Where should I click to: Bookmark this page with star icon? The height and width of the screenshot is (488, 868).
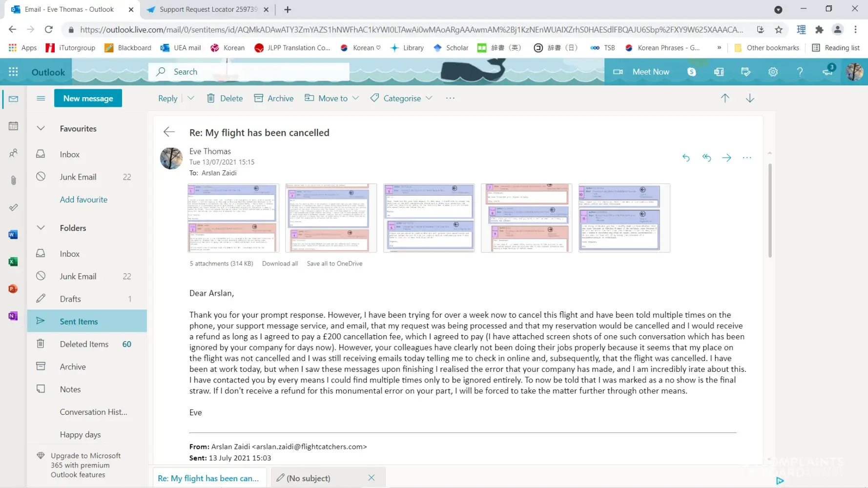click(x=779, y=29)
